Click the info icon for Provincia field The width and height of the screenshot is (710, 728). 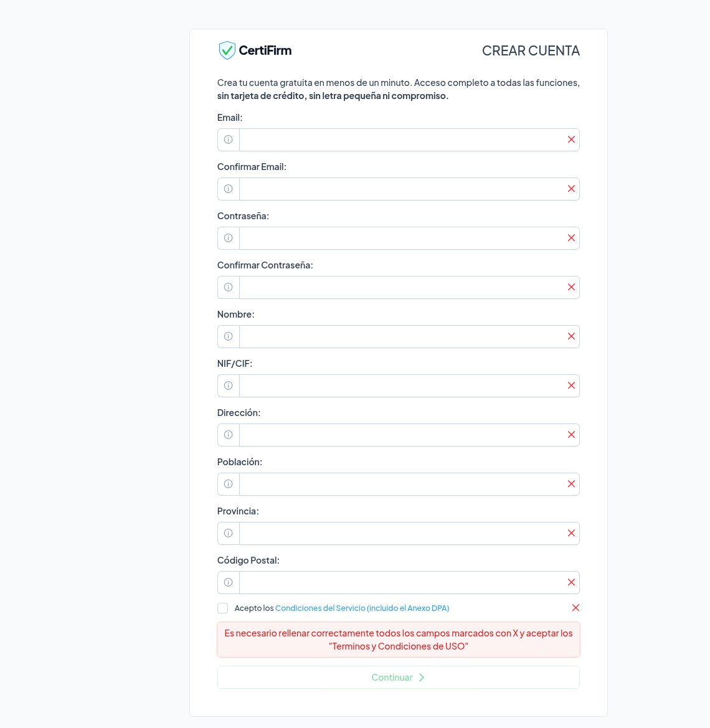coord(229,533)
